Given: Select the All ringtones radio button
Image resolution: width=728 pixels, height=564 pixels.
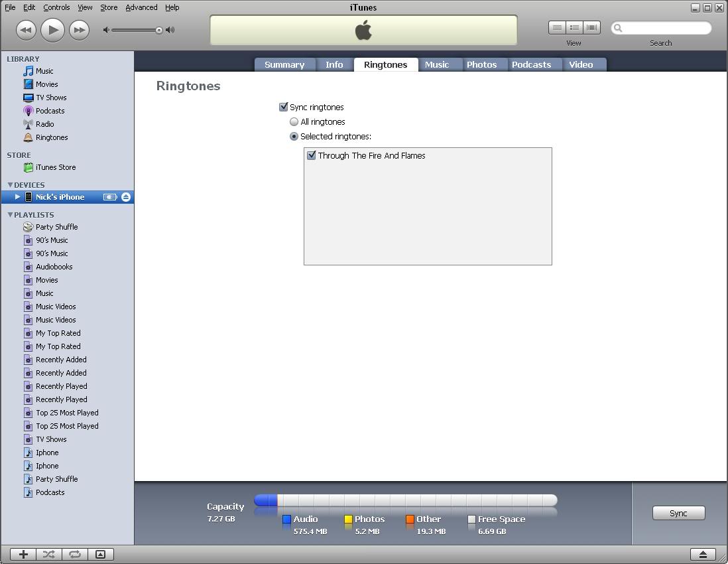Looking at the screenshot, I should click(294, 121).
